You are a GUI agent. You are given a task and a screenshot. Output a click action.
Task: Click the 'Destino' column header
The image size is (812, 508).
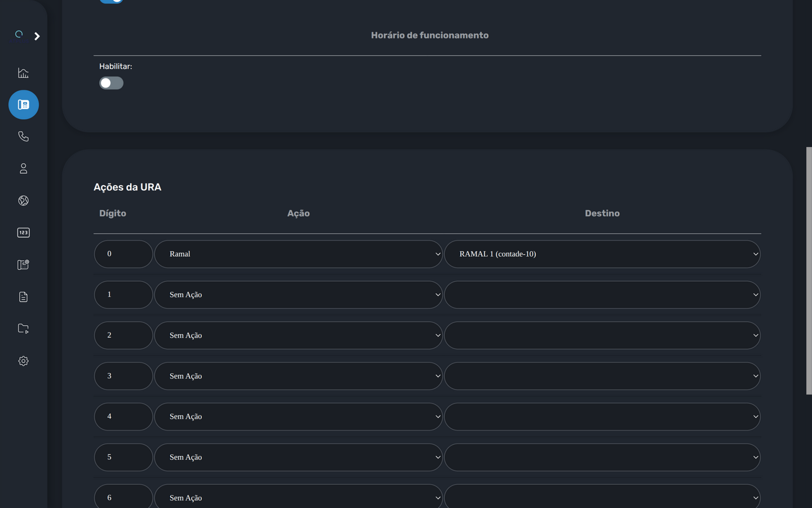coord(602,213)
